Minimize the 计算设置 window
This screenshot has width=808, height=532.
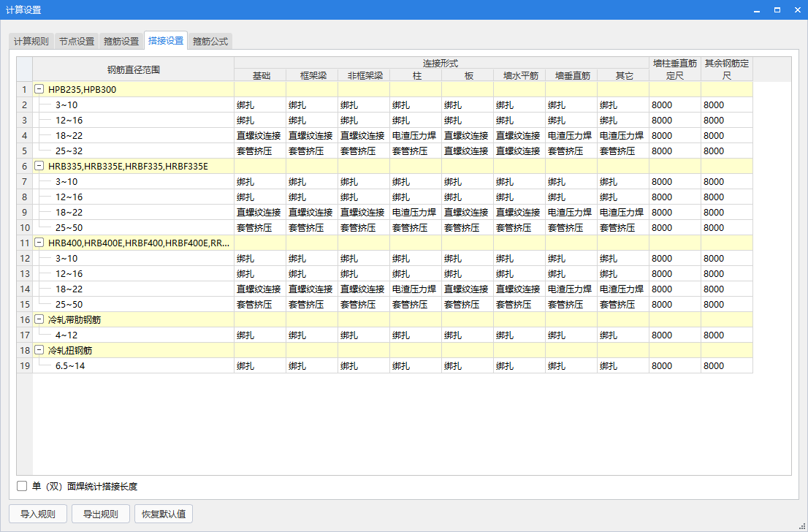click(757, 9)
